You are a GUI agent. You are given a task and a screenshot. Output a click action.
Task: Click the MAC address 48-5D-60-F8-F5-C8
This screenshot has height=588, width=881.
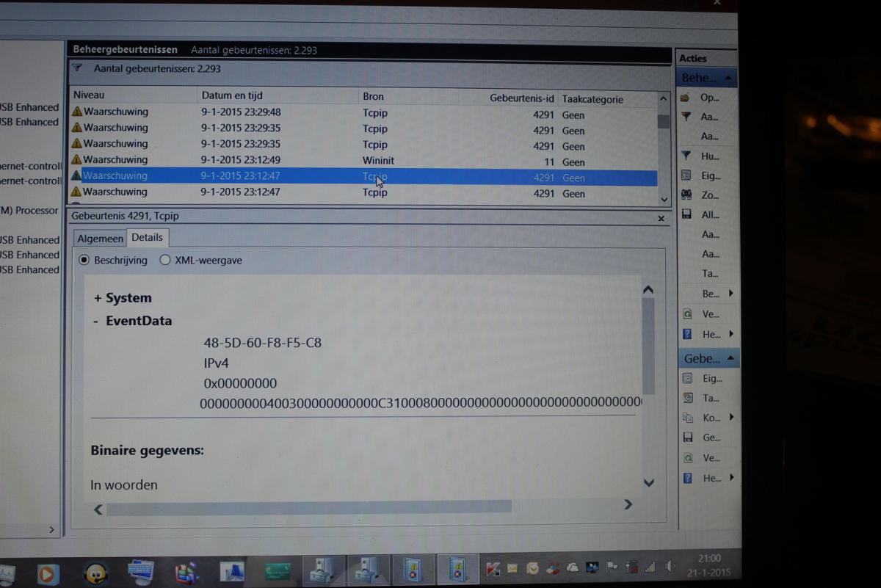[x=262, y=343]
